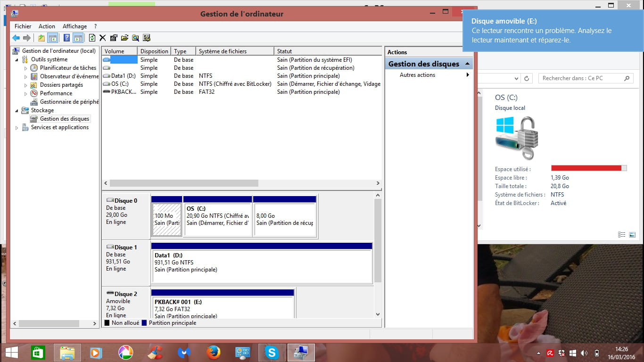Open the Firefox icon on the taskbar
644x362 pixels.
click(x=214, y=352)
